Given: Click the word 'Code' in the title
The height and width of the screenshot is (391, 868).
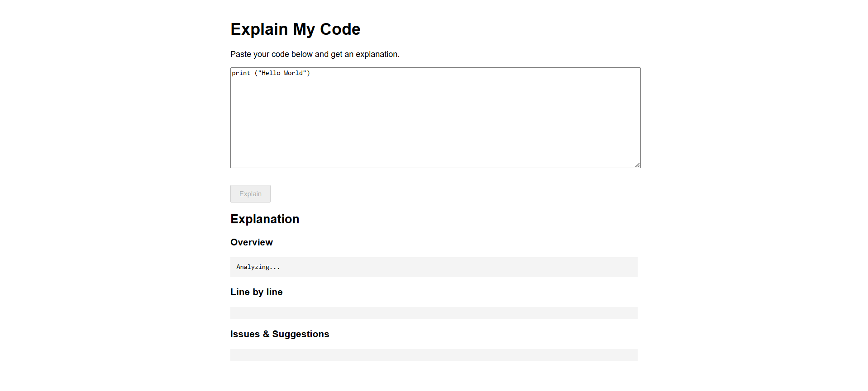Looking at the screenshot, I should 340,29.
